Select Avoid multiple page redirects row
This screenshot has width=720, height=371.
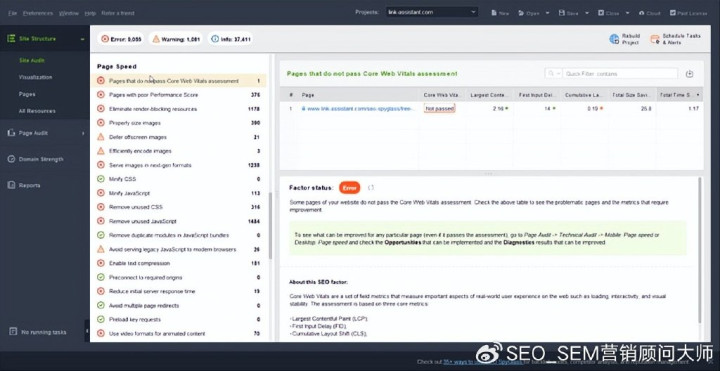(179, 305)
